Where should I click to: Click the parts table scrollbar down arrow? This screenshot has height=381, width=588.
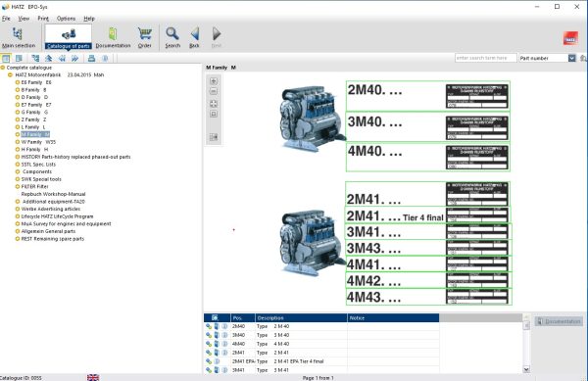(x=526, y=369)
